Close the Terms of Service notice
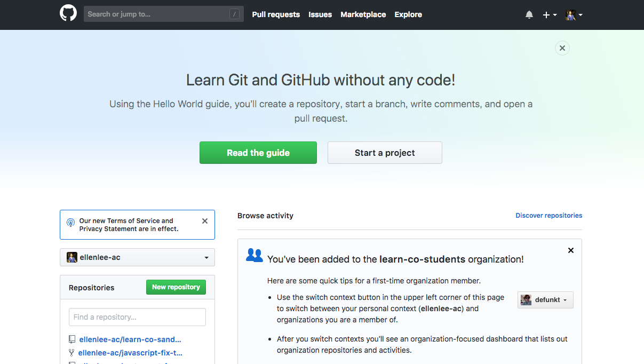 click(205, 221)
